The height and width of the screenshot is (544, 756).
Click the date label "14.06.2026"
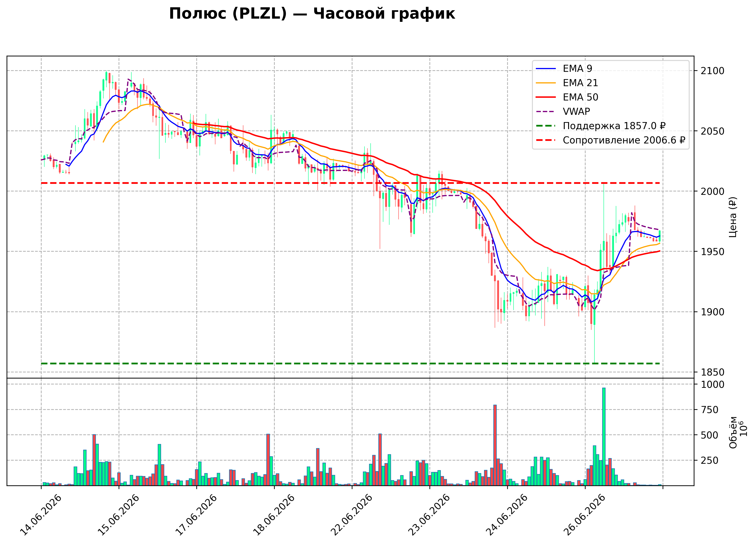pos(41,515)
